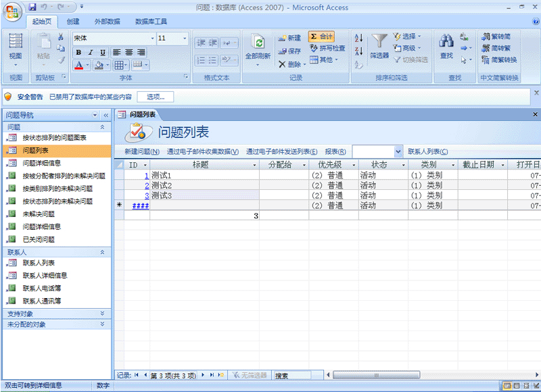The height and width of the screenshot is (392, 541).
Task: Collapse the 联系人 navigation group
Action: tap(102, 252)
